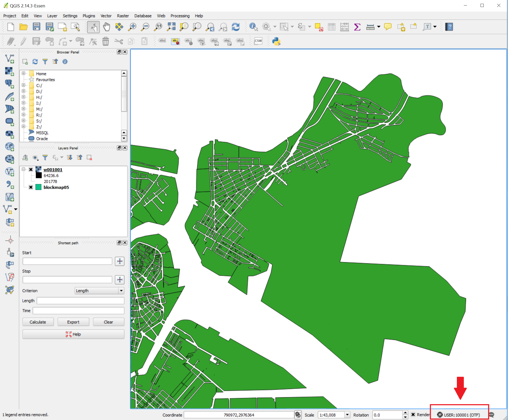Click the Start point input field
The height and width of the screenshot is (420, 509).
[67, 261]
